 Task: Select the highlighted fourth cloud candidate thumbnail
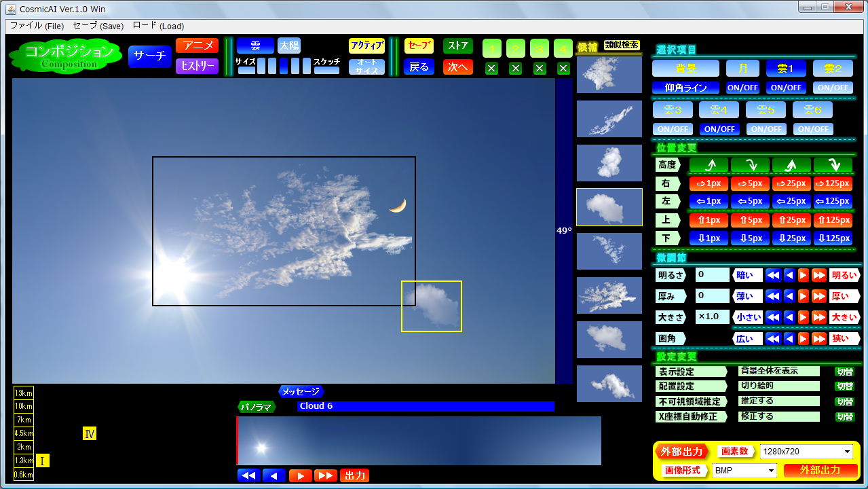click(609, 207)
